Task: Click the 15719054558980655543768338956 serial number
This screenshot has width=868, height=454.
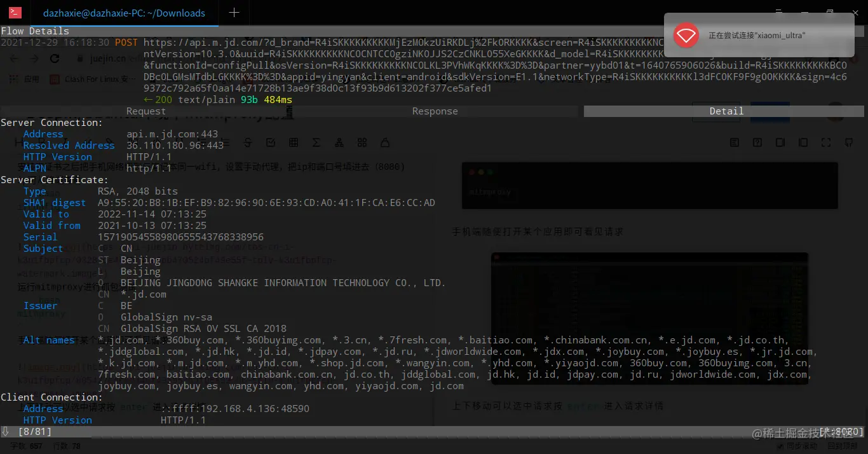Action: click(x=181, y=237)
